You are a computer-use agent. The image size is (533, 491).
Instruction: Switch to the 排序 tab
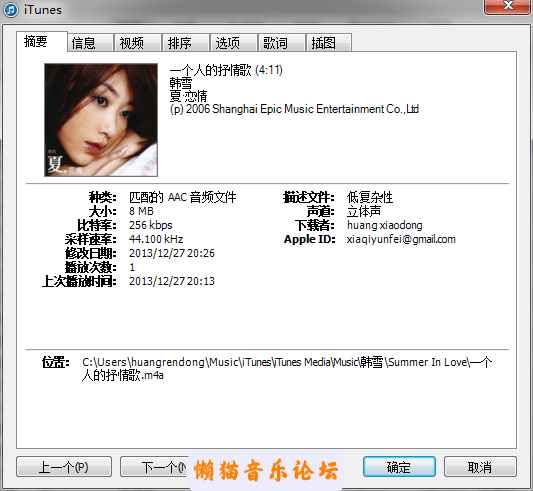(x=186, y=43)
